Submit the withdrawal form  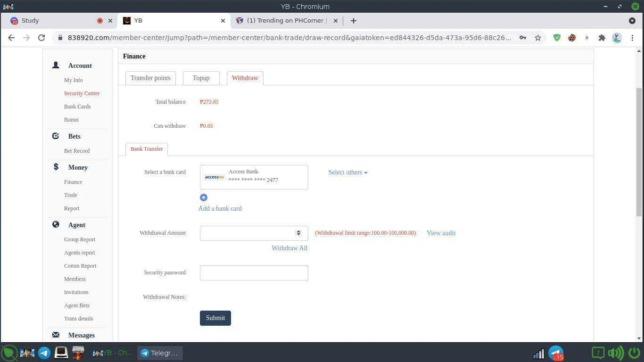(215, 318)
